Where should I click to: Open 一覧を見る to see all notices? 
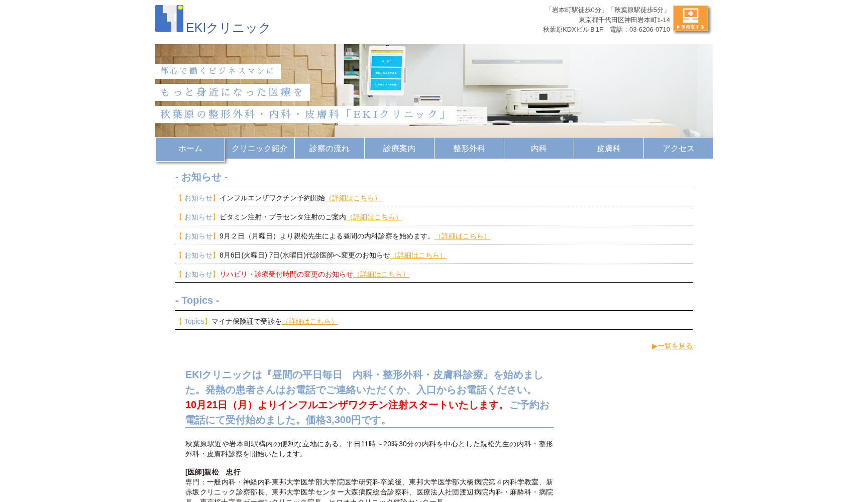click(x=675, y=346)
